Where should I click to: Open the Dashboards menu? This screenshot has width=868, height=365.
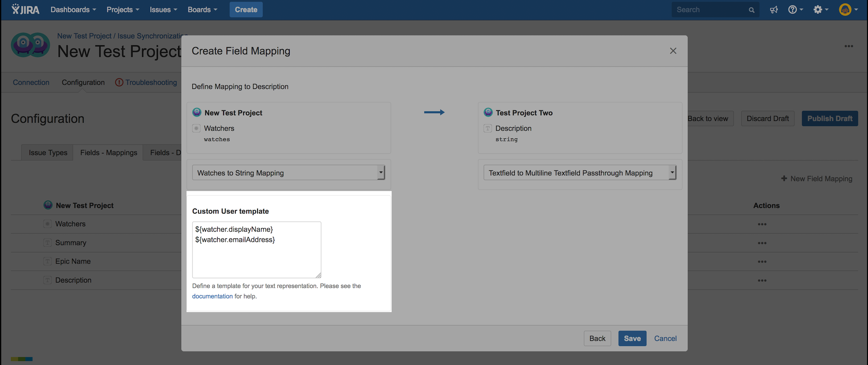(x=73, y=10)
